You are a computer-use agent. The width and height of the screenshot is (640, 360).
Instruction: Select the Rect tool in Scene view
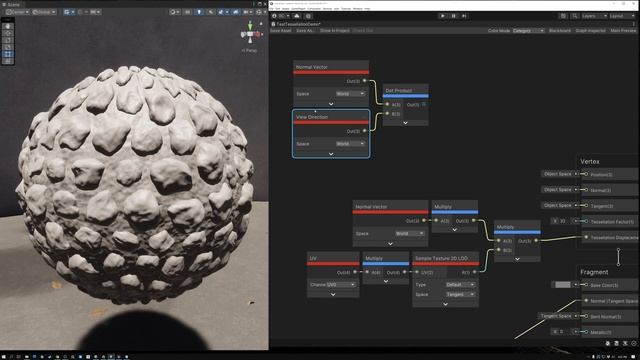pos(8,54)
